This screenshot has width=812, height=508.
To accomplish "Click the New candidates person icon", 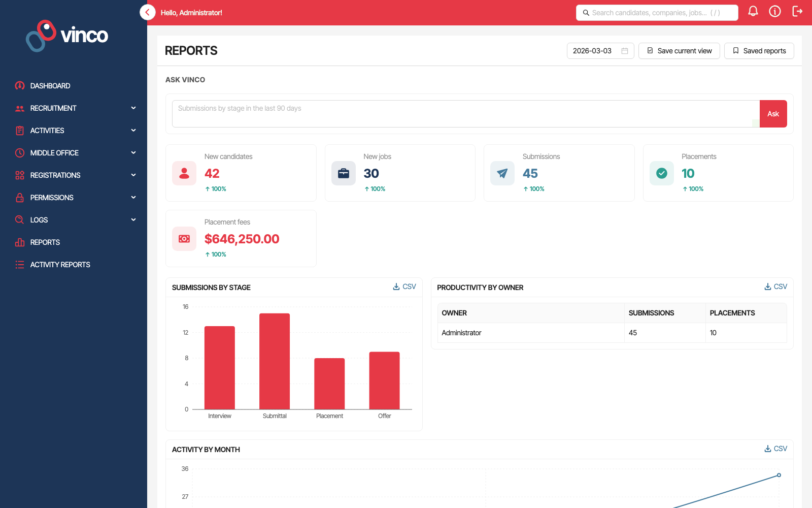I will pyautogui.click(x=184, y=173).
